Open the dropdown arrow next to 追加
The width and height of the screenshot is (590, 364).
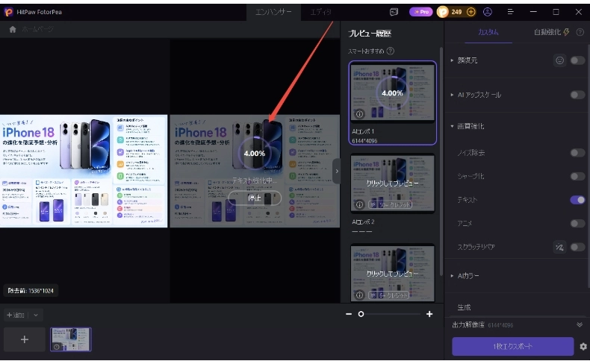point(36,316)
